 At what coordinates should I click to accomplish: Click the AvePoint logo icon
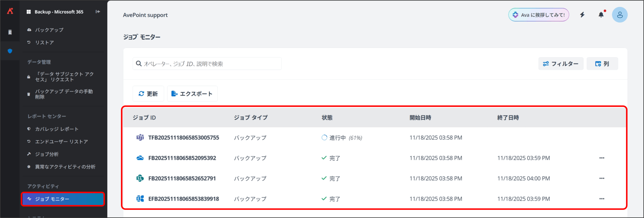pyautogui.click(x=10, y=11)
